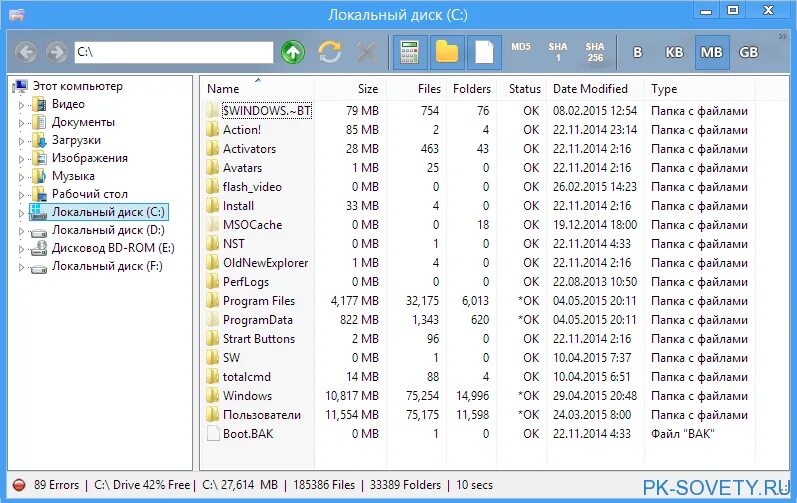Select the Strart Buttons folder name
This screenshot has width=797, height=503.
(259, 339)
